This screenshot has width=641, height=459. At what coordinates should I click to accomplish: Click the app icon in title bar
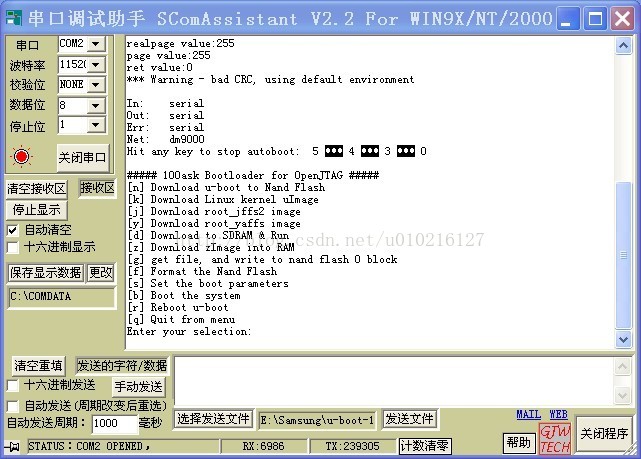pyautogui.click(x=14, y=18)
